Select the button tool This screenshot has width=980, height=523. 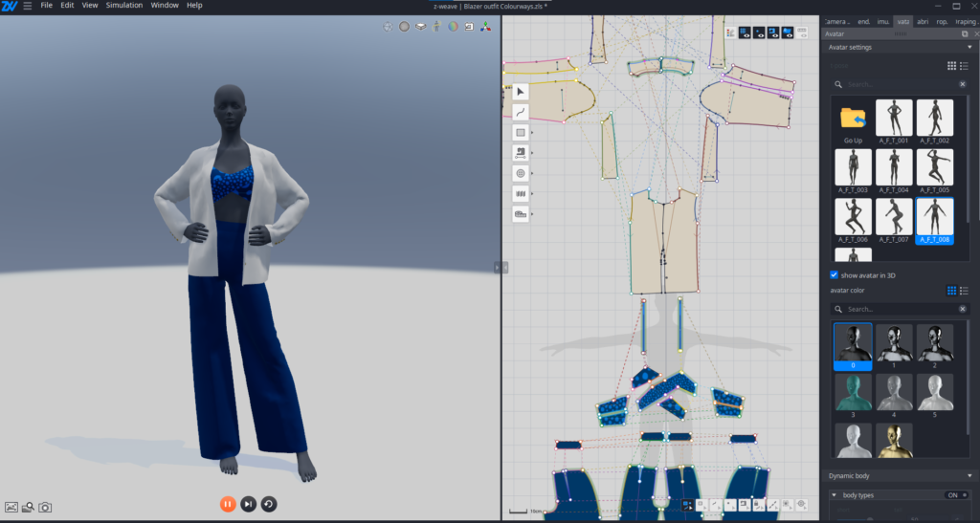coord(521,174)
